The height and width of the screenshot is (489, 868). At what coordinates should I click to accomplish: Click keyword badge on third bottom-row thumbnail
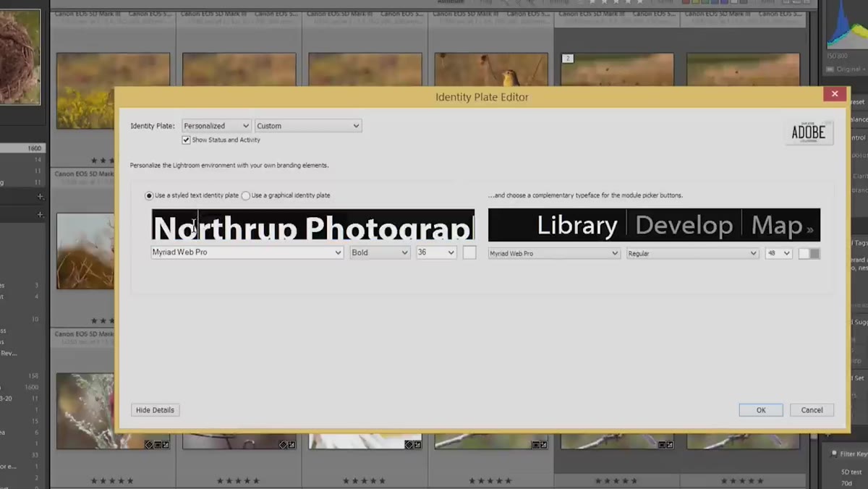point(409,445)
